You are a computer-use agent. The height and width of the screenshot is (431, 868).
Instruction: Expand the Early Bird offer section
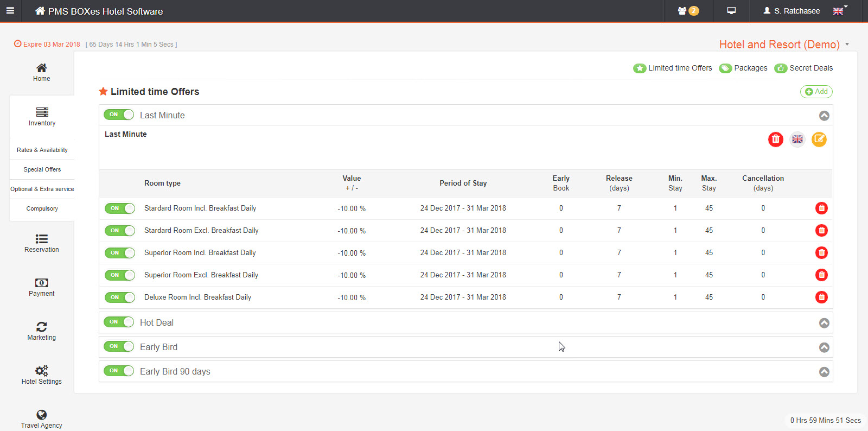coord(824,347)
